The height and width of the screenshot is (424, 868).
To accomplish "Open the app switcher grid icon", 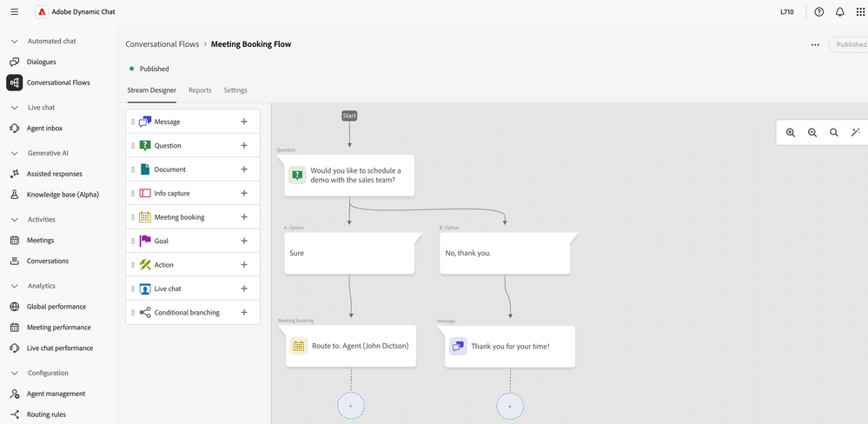I will coord(861,12).
